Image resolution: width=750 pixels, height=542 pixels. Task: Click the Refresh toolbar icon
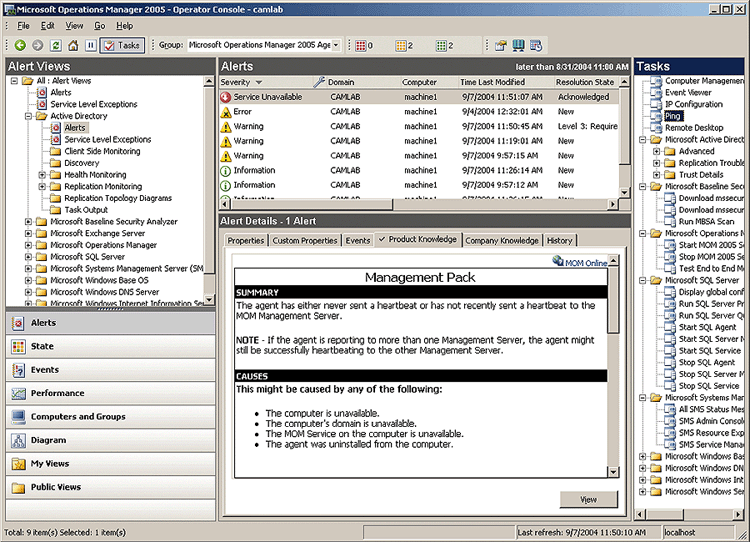[55, 45]
